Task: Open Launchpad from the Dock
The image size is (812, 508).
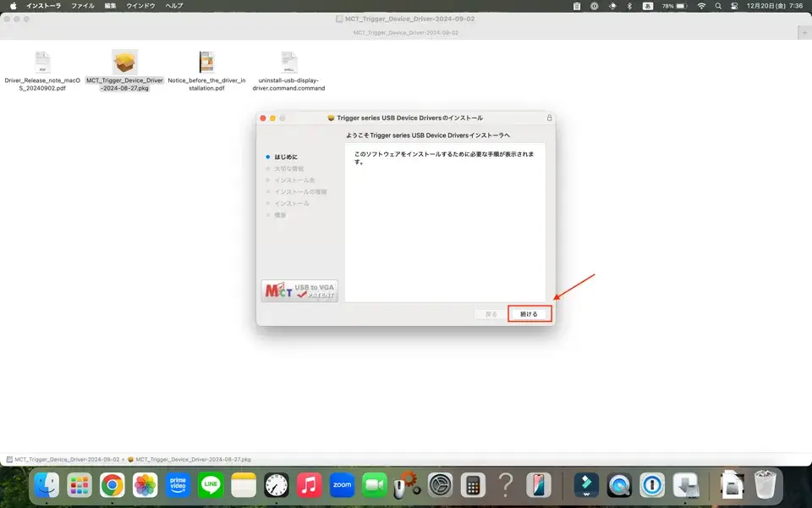Action: pos(80,486)
